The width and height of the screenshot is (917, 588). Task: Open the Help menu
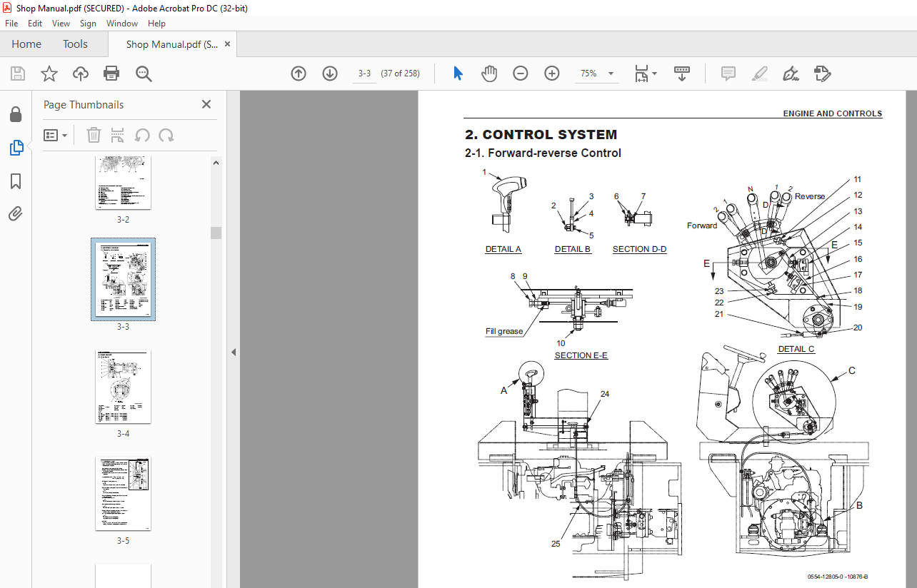point(156,24)
